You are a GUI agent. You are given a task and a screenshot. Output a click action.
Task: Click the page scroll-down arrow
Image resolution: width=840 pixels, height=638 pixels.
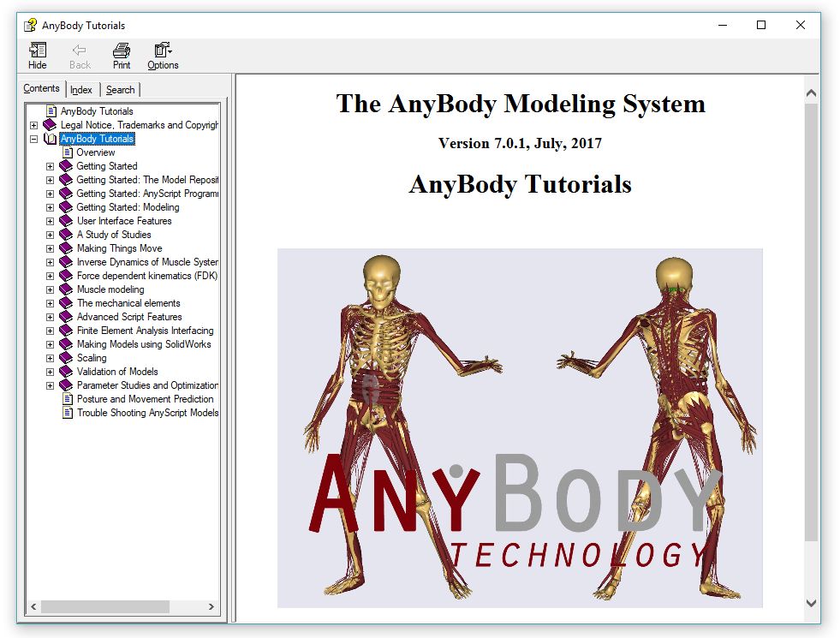pos(811,603)
